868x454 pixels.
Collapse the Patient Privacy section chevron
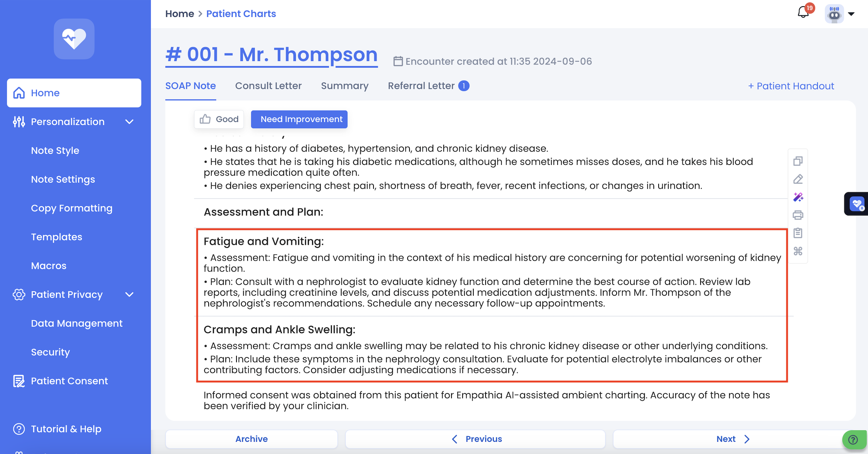coord(129,295)
